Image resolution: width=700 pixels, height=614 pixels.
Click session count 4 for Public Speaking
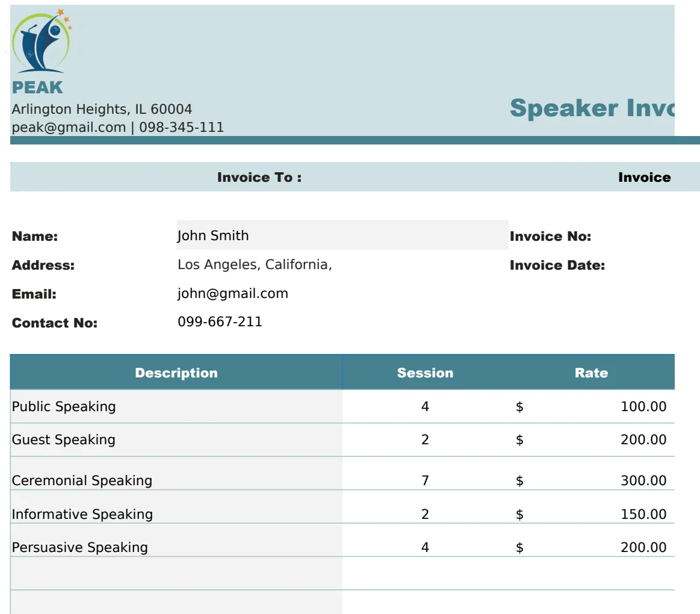[x=425, y=406]
